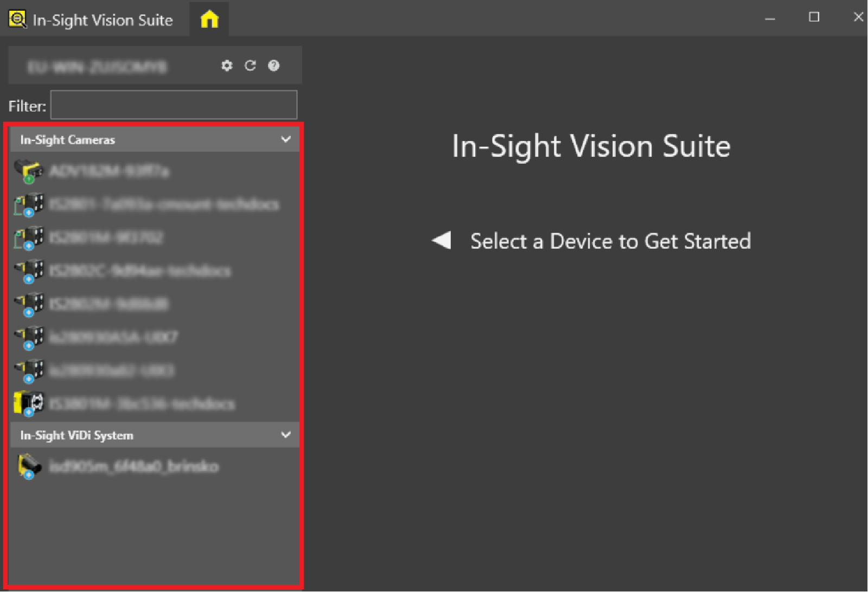
Task: Select the IS2802C techdocs camera entry
Action: point(139,271)
